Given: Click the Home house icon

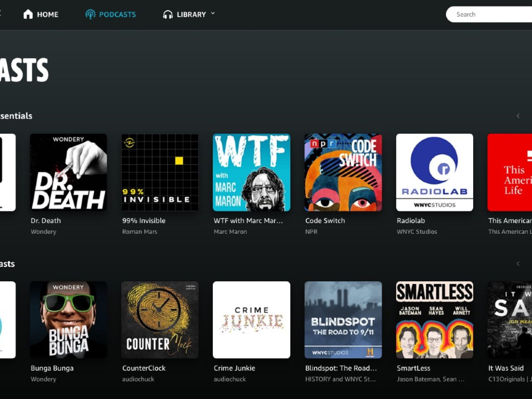Looking at the screenshot, I should 28,14.
